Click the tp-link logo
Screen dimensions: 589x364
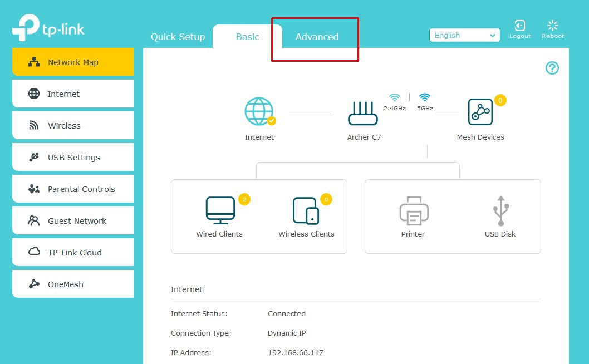[x=49, y=28]
